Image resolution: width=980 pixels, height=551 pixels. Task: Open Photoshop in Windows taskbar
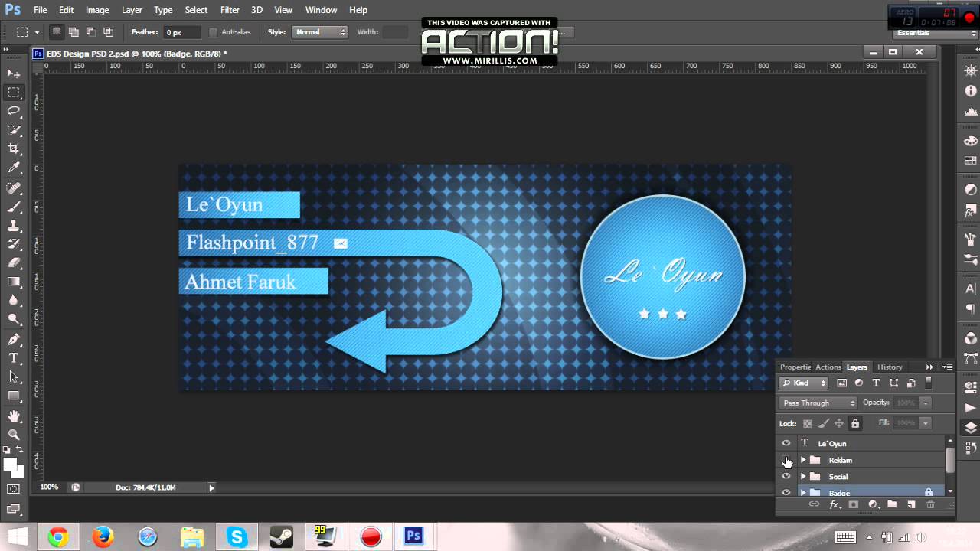(x=413, y=536)
